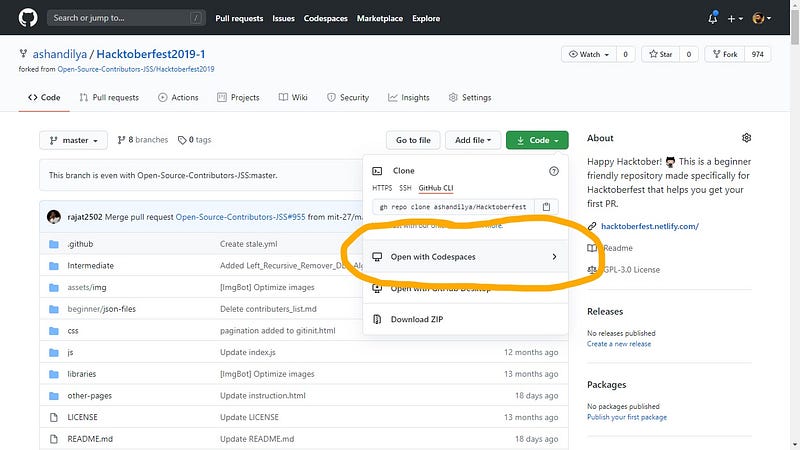Click Publish your first package link
800x450 pixels.
point(627,417)
